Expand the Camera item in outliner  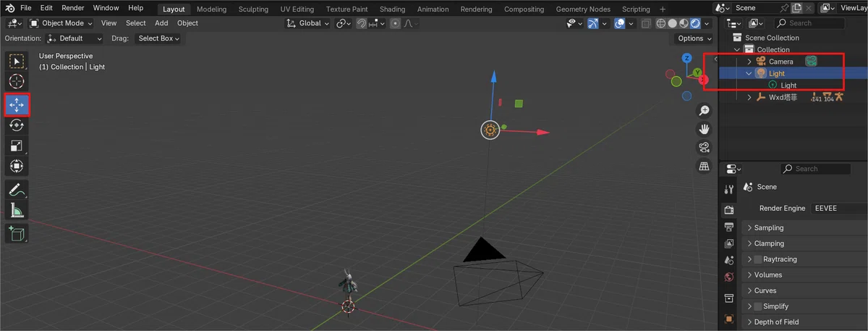pos(749,62)
